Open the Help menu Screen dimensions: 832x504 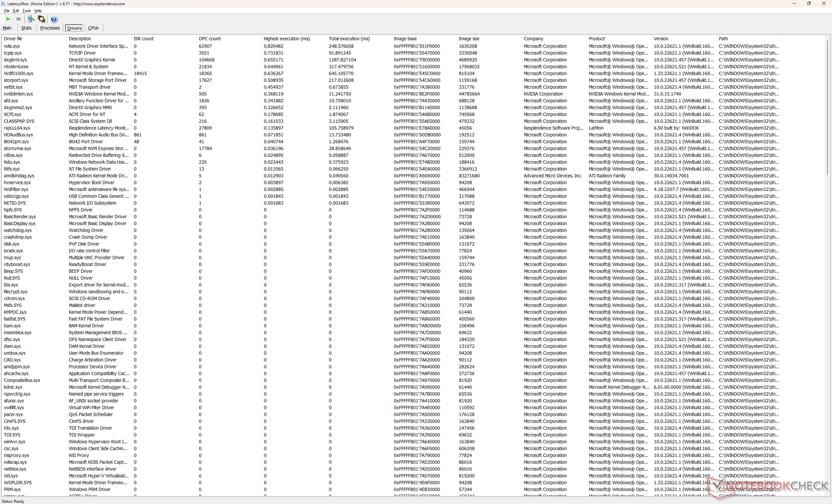point(38,11)
